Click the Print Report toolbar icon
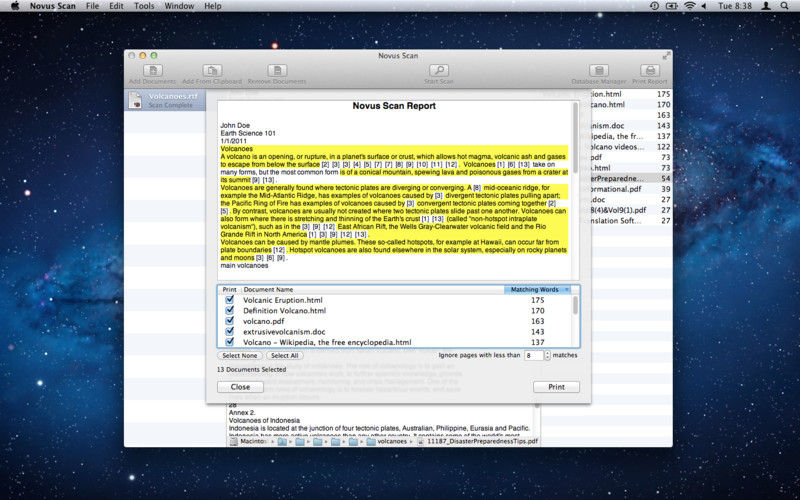This screenshot has width=800, height=500. (x=650, y=70)
